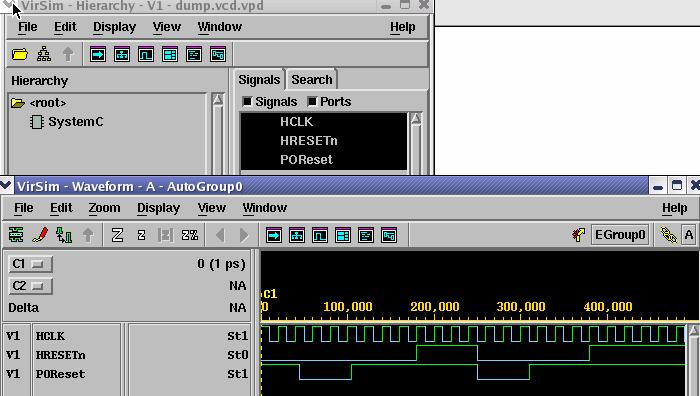Image resolution: width=700 pixels, height=396 pixels.
Task: Open Interactive window icon in Hierarchy toolbar
Action: 98,54
